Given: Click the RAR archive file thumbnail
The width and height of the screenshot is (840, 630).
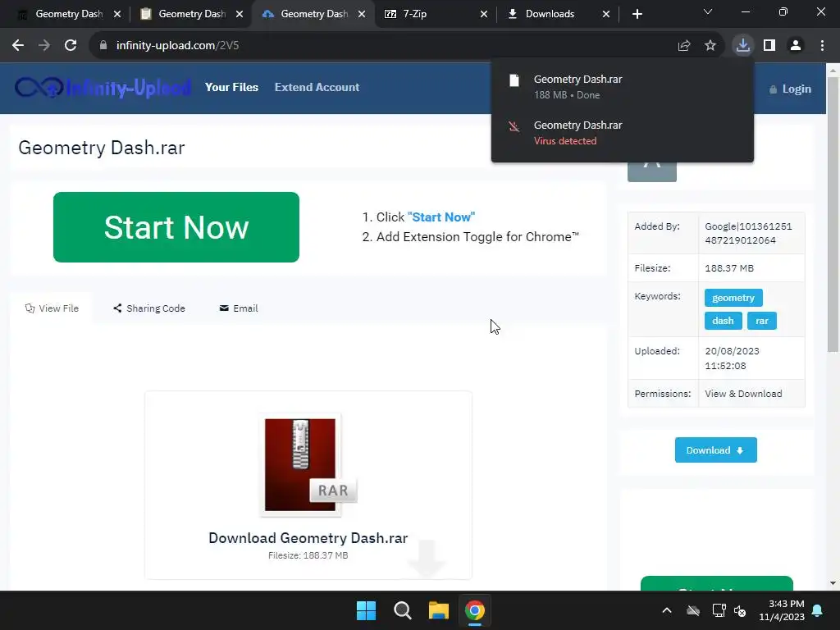Looking at the screenshot, I should [308, 465].
